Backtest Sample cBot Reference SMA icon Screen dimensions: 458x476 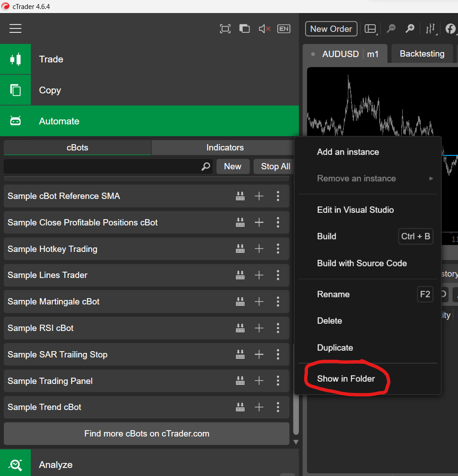point(240,196)
